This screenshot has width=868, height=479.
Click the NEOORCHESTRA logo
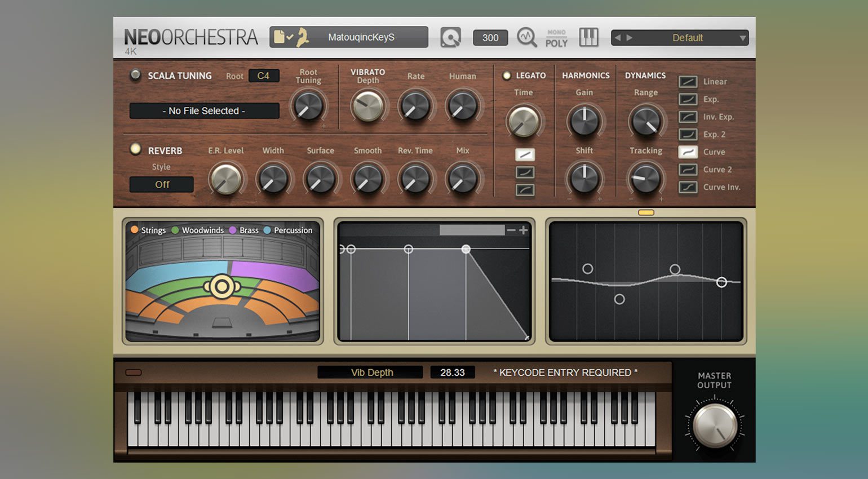(191, 37)
